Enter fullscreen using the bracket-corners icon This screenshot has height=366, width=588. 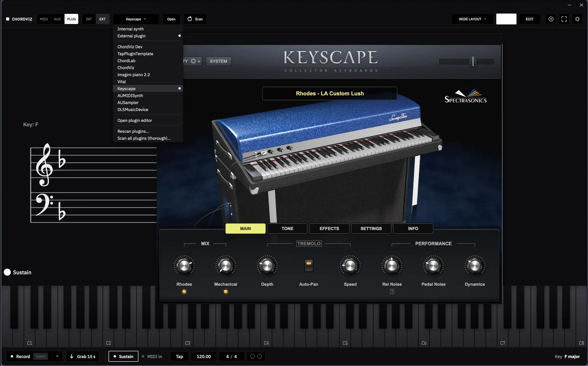(564, 19)
